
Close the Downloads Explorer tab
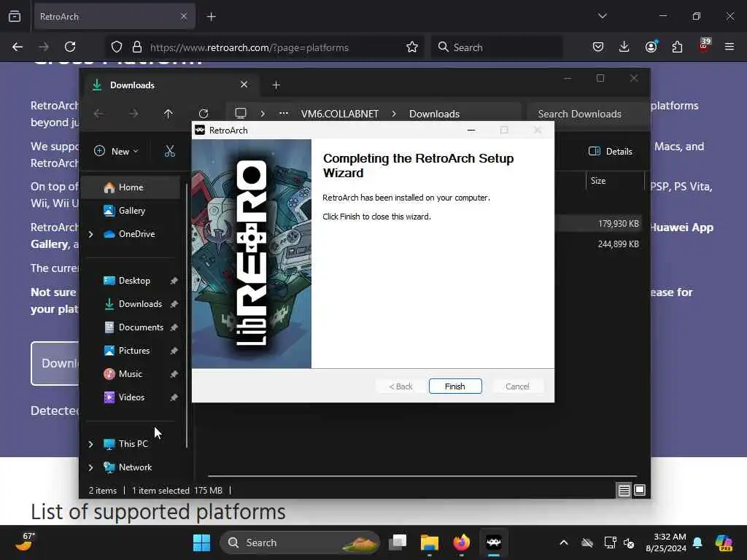(x=244, y=85)
